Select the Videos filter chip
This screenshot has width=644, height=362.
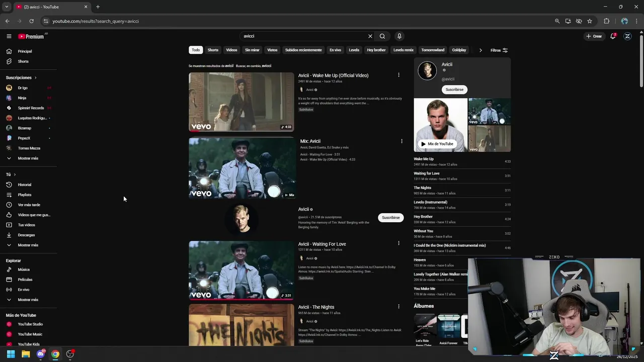[x=231, y=50]
